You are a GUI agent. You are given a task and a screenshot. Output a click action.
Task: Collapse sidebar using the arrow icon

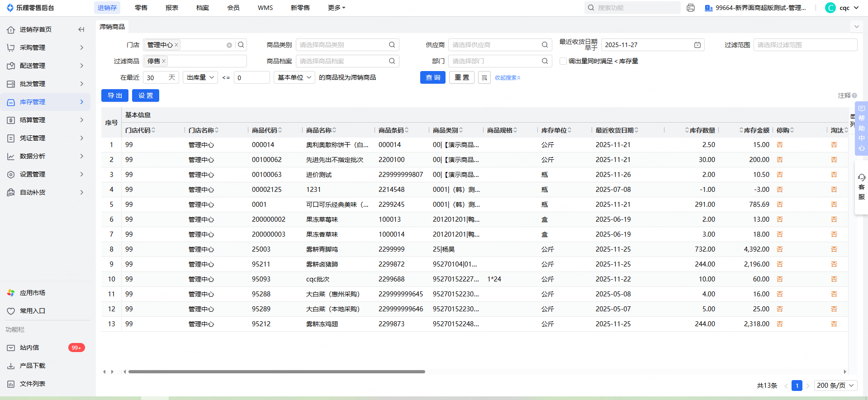(x=81, y=29)
